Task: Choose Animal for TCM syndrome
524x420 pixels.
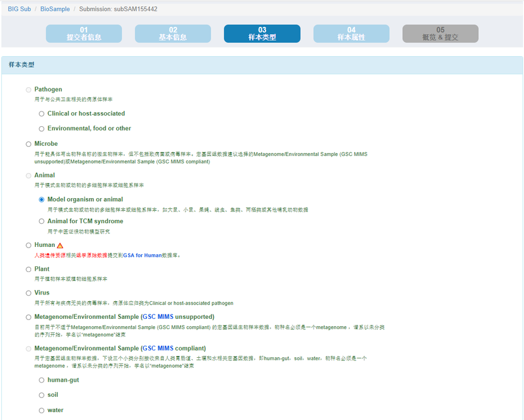Action: pos(41,221)
